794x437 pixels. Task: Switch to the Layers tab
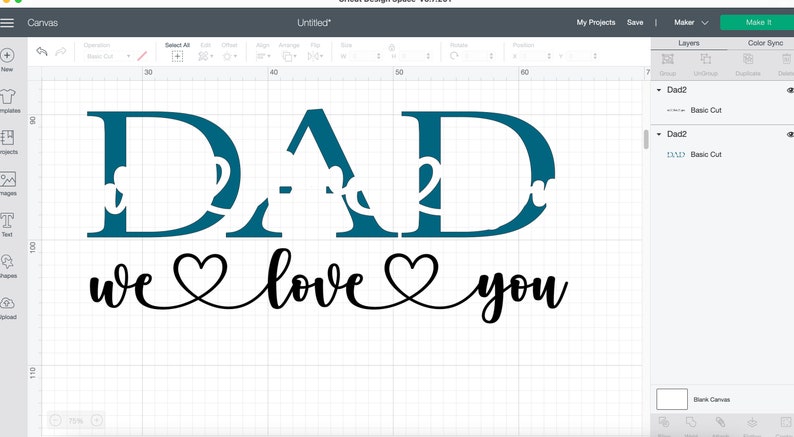689,43
